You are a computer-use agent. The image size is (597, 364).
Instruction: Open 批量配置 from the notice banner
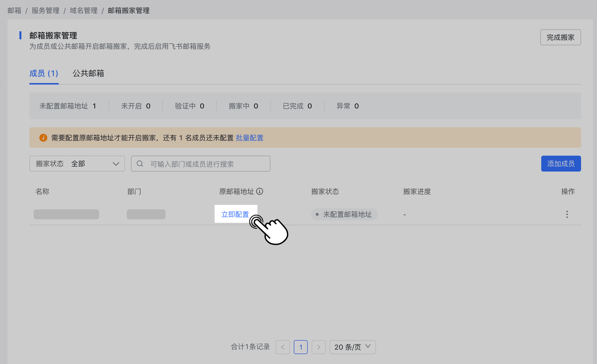click(x=249, y=137)
